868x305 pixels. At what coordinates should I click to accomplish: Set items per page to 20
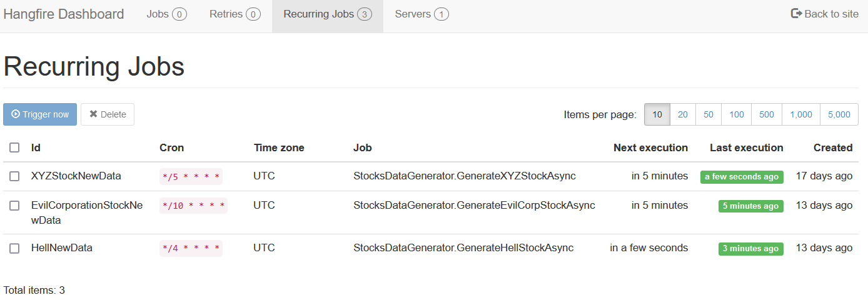(683, 114)
